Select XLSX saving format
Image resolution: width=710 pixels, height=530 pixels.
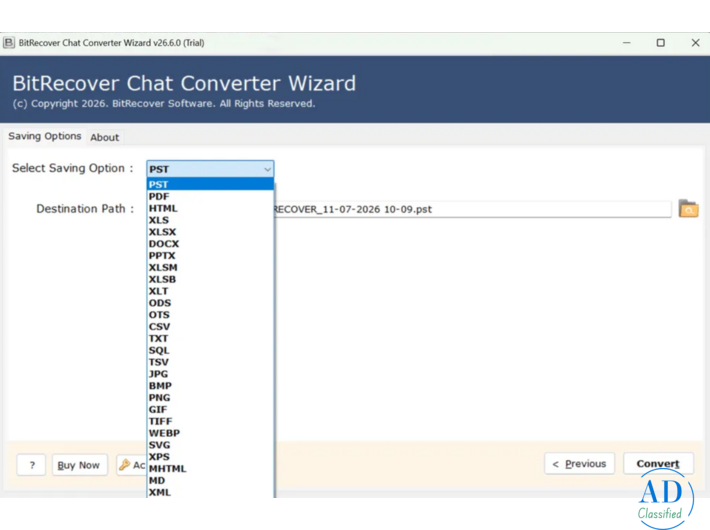(x=210, y=231)
